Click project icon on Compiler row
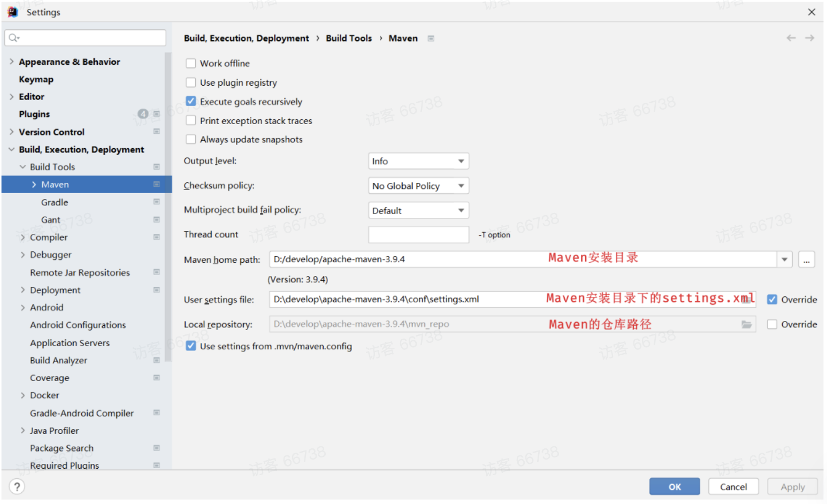 pyautogui.click(x=157, y=237)
